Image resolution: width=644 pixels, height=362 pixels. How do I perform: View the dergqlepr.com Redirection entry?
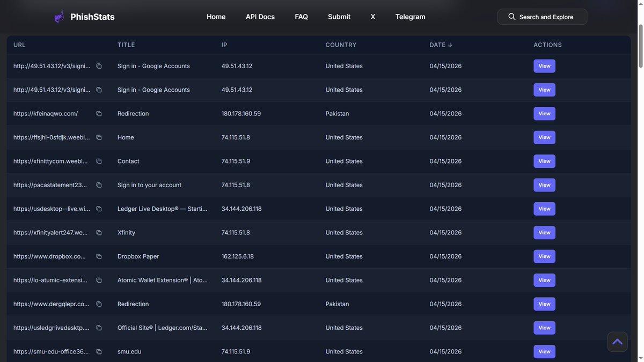544,304
